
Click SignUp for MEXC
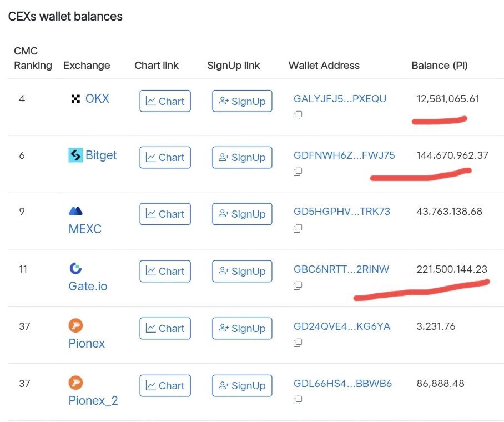pos(242,214)
